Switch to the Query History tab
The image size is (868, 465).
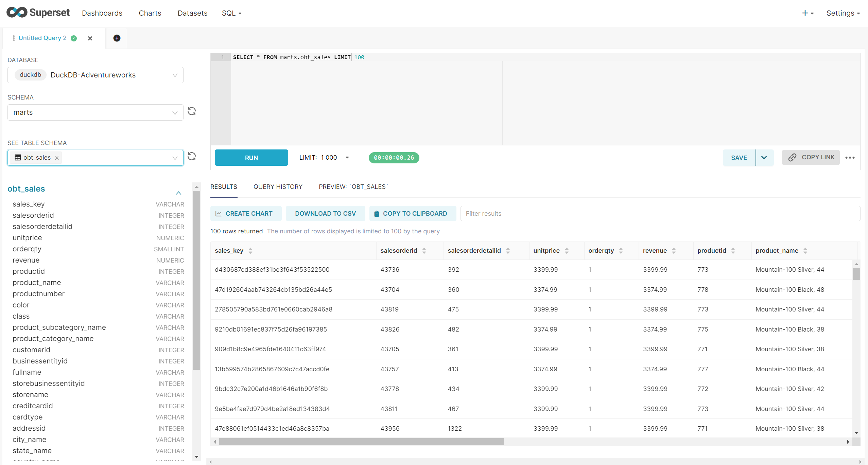click(x=278, y=187)
